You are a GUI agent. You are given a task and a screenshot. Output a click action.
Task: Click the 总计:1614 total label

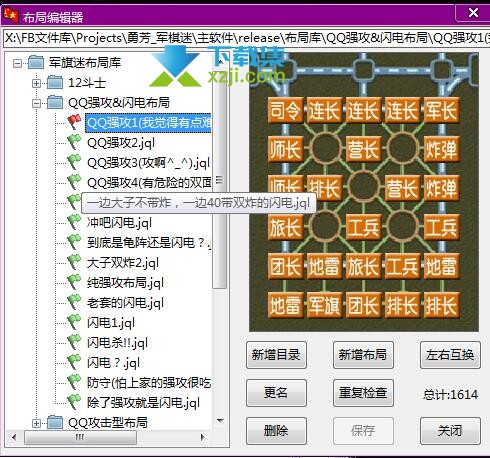click(x=450, y=395)
